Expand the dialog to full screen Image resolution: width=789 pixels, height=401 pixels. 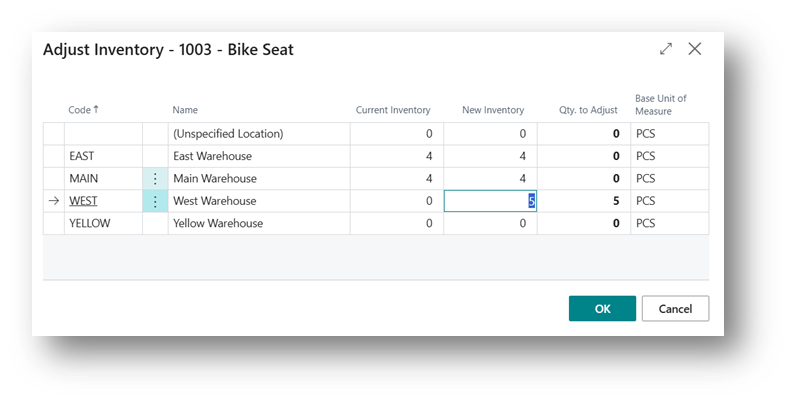(x=666, y=48)
